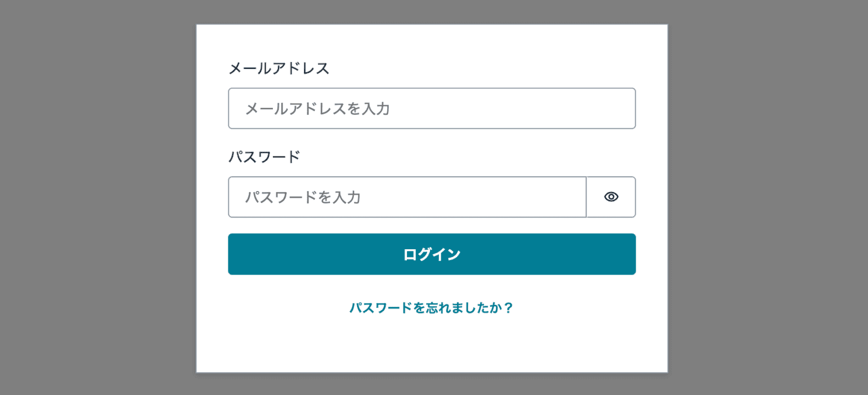
Task: Click the white login card area
Action: (x=432, y=345)
